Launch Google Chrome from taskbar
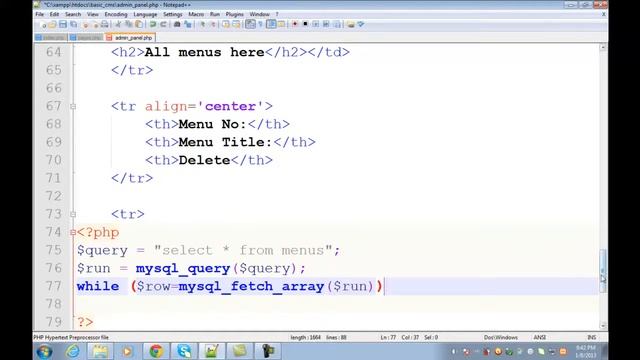The image size is (640, 360). click(x=156, y=351)
